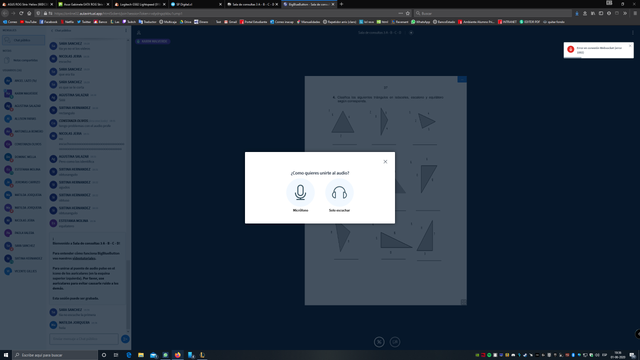Open Notas compartidas in the sidebar

tap(23, 60)
